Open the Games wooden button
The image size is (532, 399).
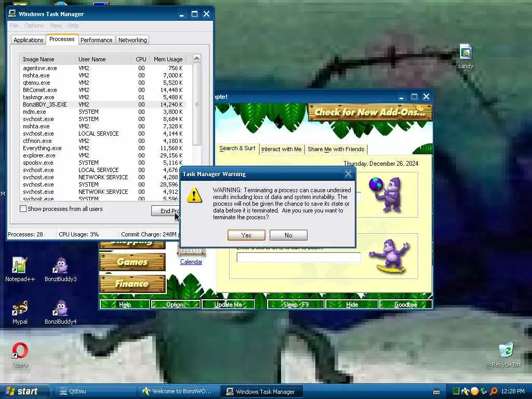132,262
